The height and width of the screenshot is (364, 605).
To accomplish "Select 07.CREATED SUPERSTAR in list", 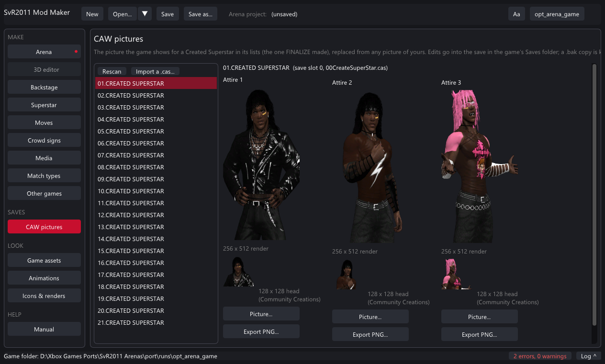I will click(x=156, y=155).
